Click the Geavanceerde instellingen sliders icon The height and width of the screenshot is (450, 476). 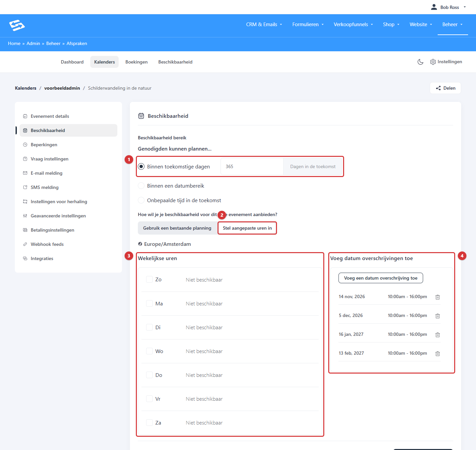(25, 216)
